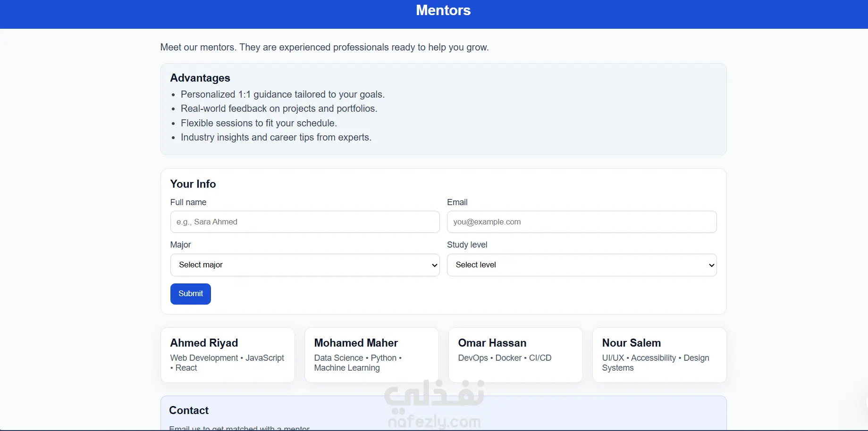
Task: Click the Advantages section heading
Action: [x=200, y=78]
